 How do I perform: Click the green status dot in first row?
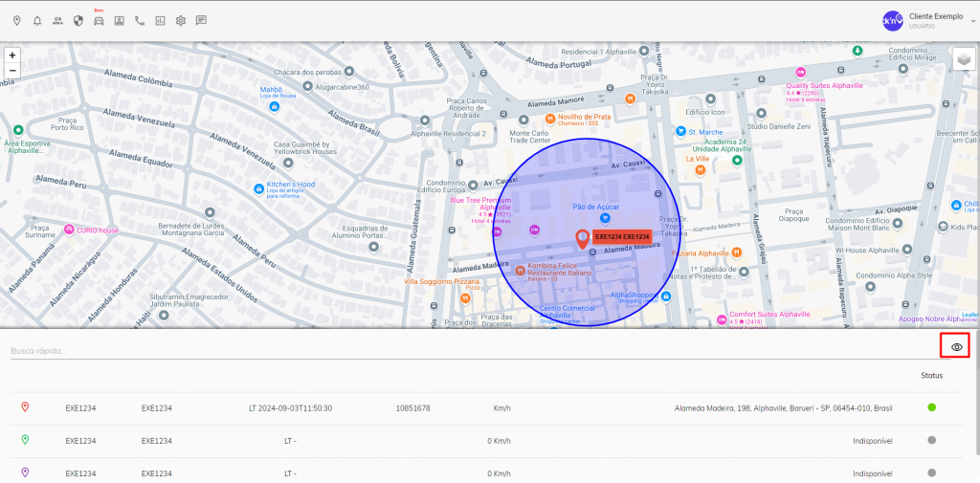pyautogui.click(x=932, y=407)
